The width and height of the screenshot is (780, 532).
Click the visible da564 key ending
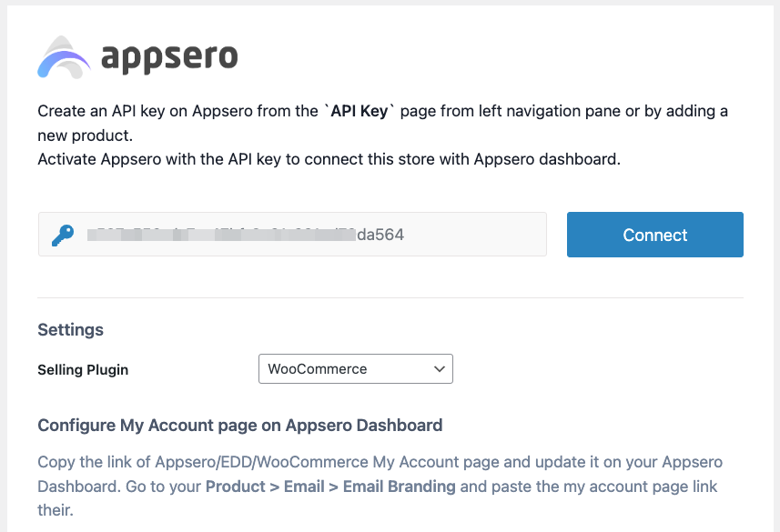point(380,235)
